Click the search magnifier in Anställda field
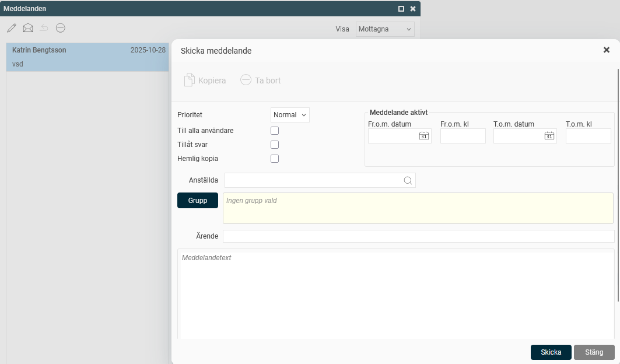The image size is (620, 364). [x=408, y=181]
